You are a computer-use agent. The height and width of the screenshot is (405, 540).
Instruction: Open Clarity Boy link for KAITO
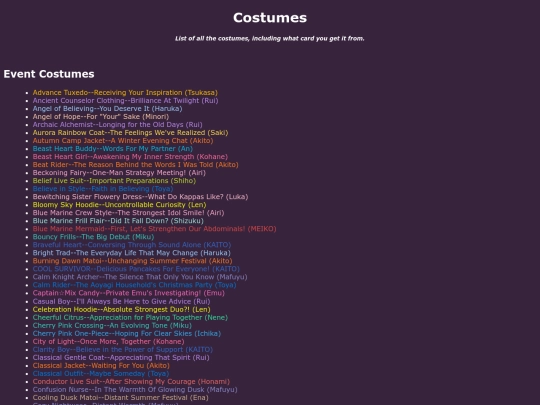[x=123, y=349]
